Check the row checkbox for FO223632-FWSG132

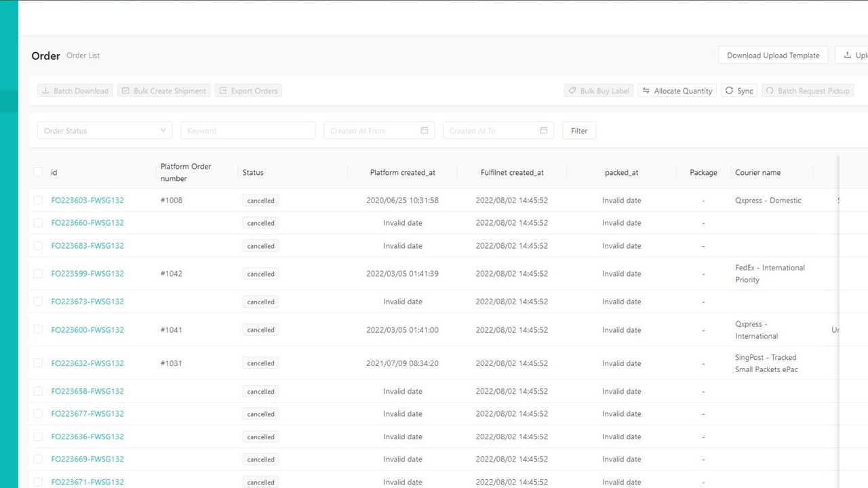pos(38,363)
